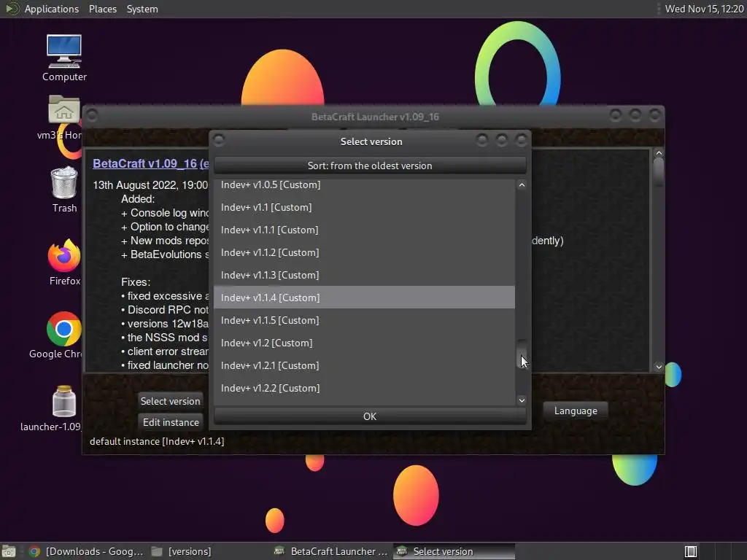Viewport: 747px width, 560px height.
Task: Select Indev+ v1.2.1 [Custom]
Action: pos(364,365)
